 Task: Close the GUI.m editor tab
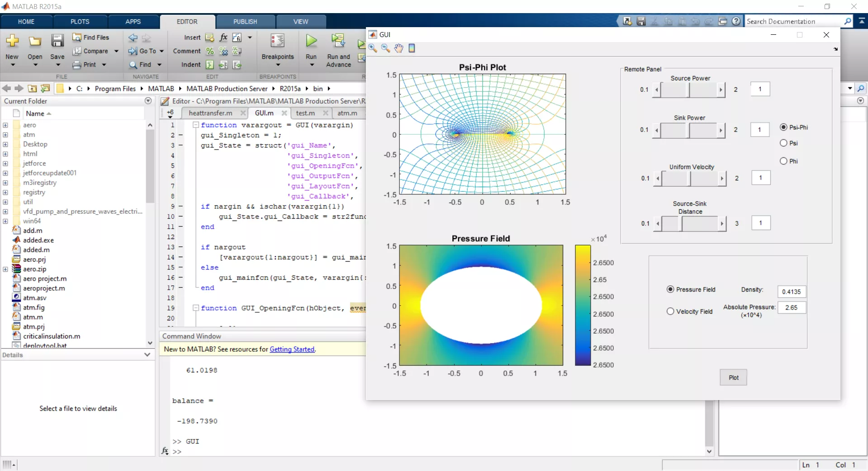[284, 113]
